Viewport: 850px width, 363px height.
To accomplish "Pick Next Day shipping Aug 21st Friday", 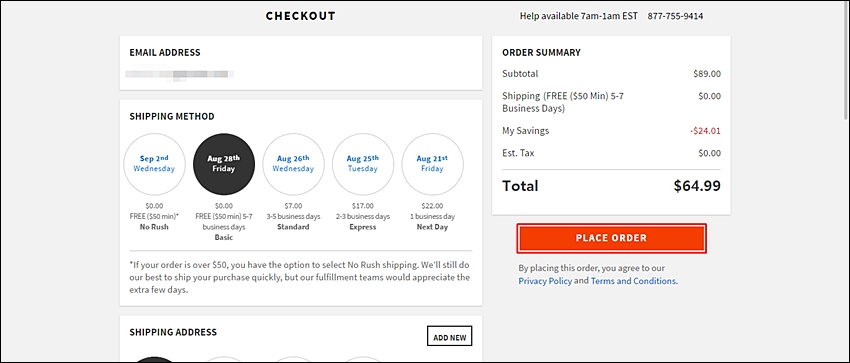I will [x=432, y=164].
